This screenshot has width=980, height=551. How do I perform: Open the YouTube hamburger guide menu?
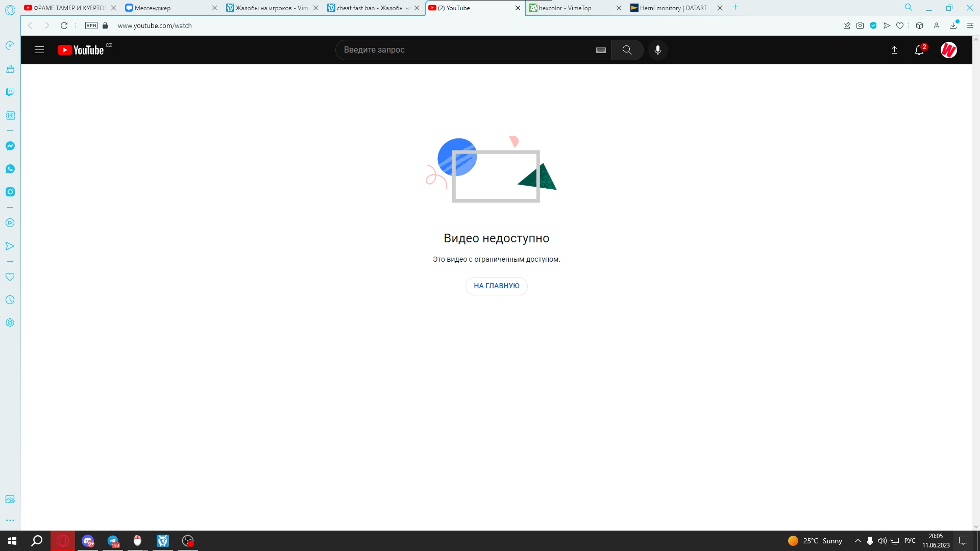point(39,50)
